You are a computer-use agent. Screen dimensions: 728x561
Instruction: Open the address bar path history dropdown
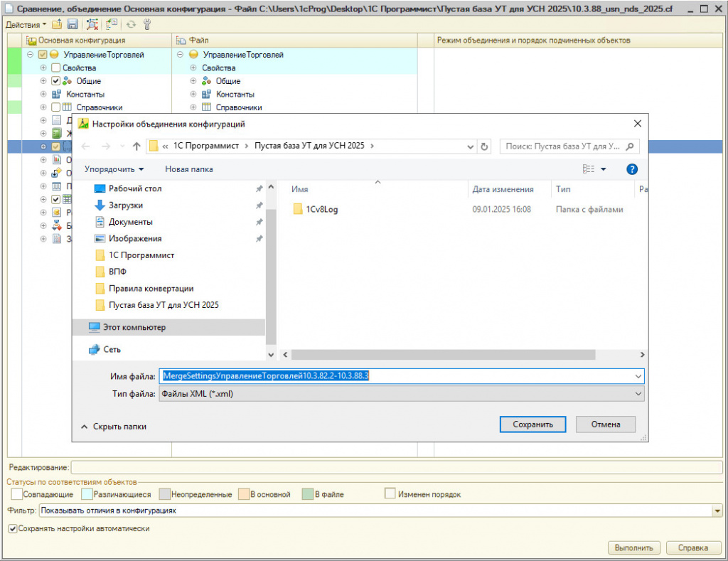[x=471, y=146]
